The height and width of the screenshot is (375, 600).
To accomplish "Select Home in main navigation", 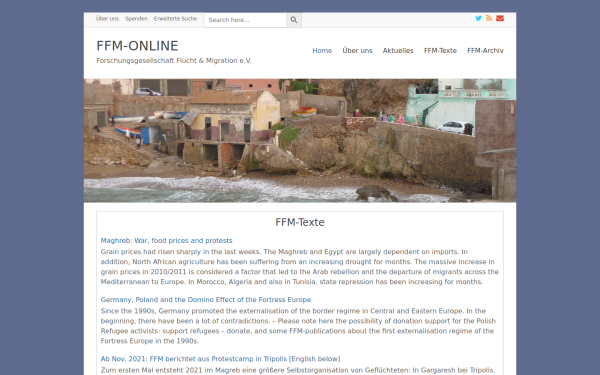I will (322, 51).
